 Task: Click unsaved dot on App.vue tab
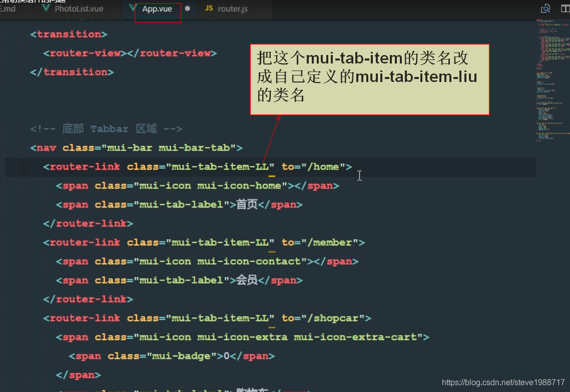click(x=187, y=8)
